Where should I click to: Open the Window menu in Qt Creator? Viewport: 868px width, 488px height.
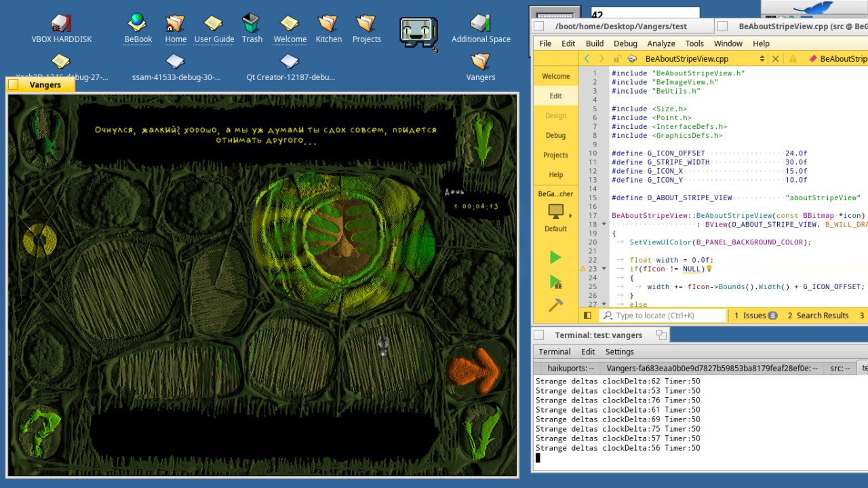point(728,43)
